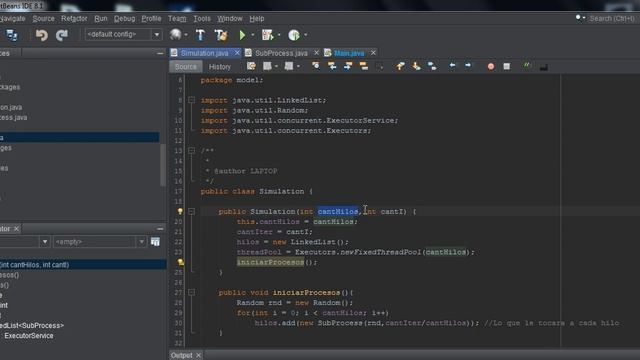This screenshot has width=640, height=360.
Task: Minimize the Navigator panel
Action: pyautogui.click(x=160, y=229)
